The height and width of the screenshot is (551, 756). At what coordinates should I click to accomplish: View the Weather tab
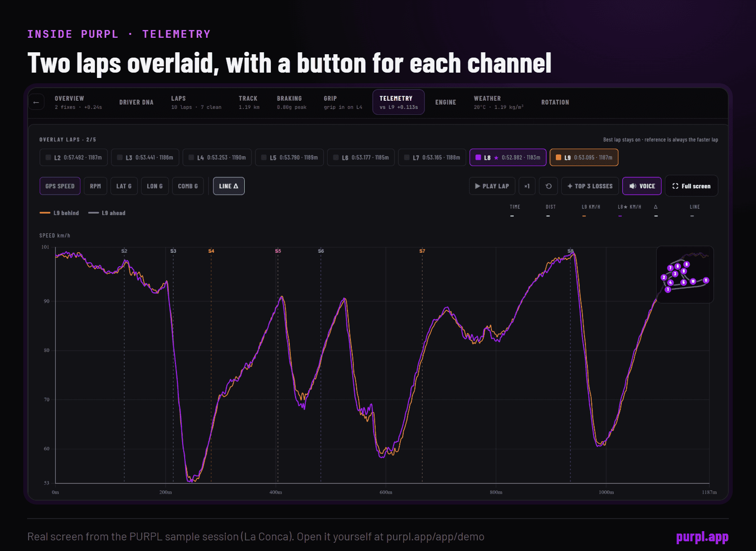(498, 102)
